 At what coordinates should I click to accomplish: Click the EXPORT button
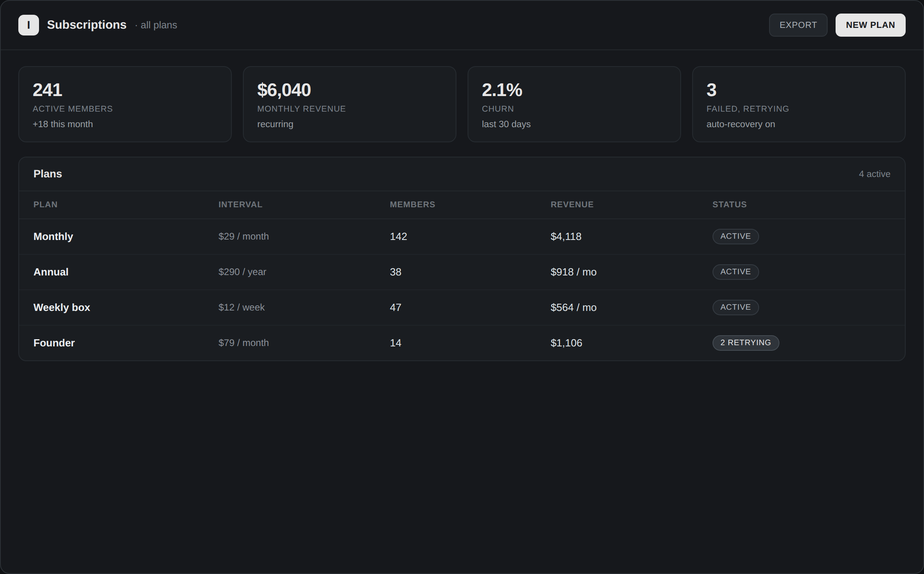pos(798,25)
